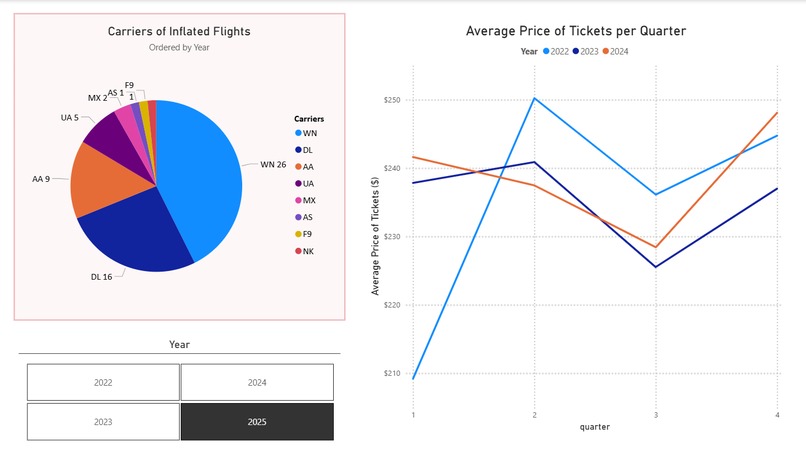806x454 pixels.
Task: Click the NK red legend marker
Action: (x=298, y=251)
